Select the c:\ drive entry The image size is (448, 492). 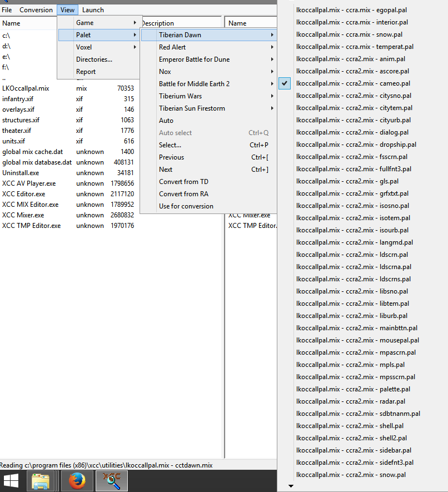click(x=6, y=36)
